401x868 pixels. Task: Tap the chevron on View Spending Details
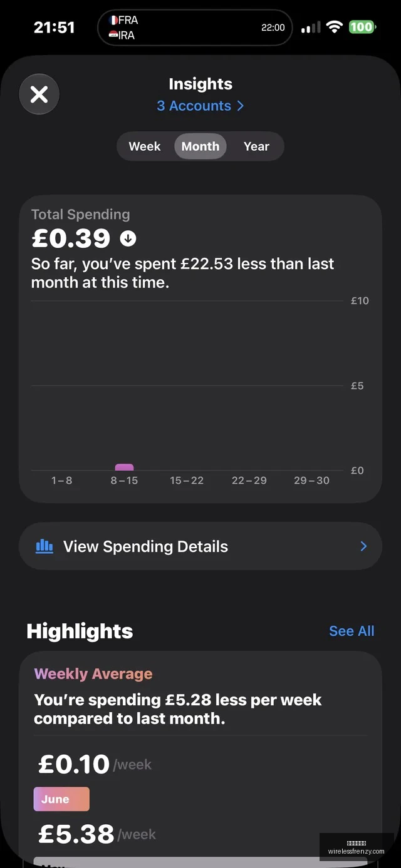click(363, 546)
